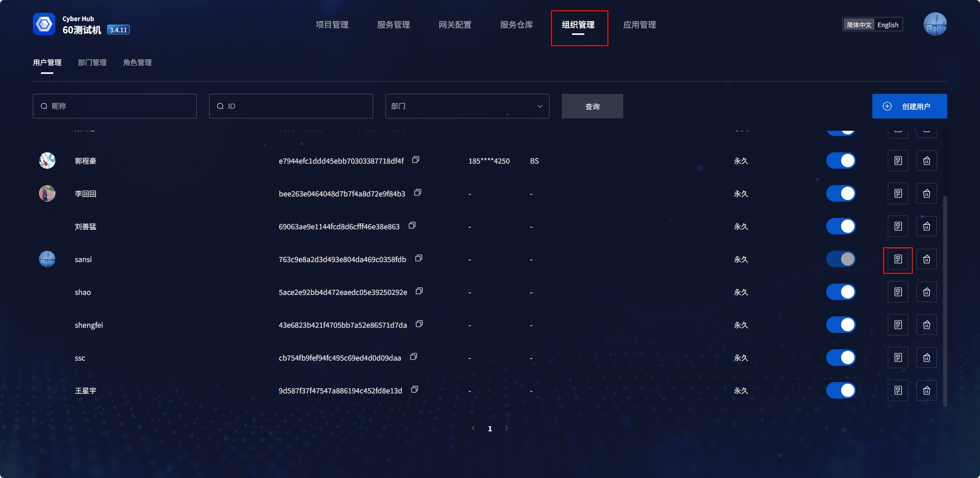Copy the ID of user ssc

(414, 357)
